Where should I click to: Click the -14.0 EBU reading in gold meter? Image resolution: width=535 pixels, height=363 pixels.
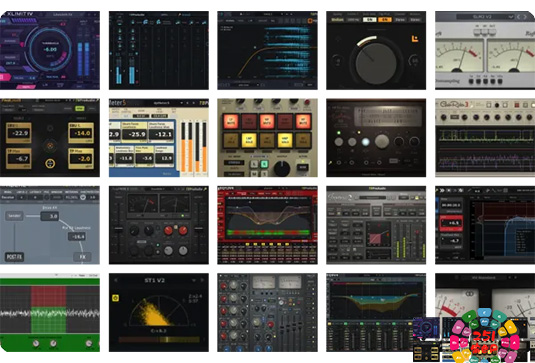pyautogui.click(x=81, y=133)
